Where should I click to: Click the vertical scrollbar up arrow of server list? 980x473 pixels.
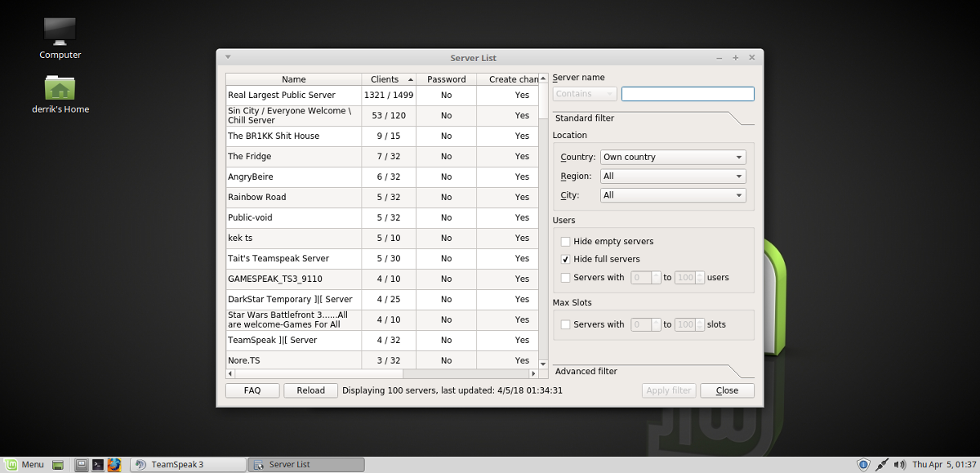point(544,78)
